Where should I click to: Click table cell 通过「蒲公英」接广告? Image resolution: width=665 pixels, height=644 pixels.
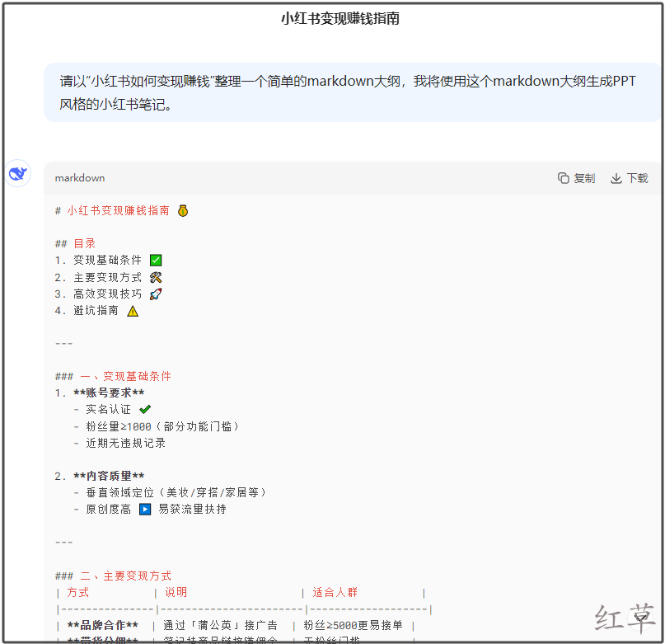coord(221,625)
